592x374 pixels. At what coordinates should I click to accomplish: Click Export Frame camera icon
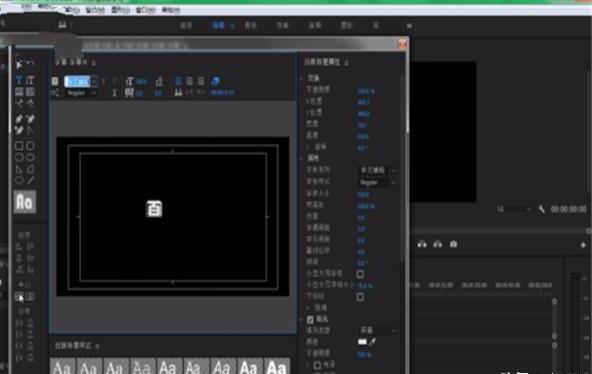(x=453, y=245)
